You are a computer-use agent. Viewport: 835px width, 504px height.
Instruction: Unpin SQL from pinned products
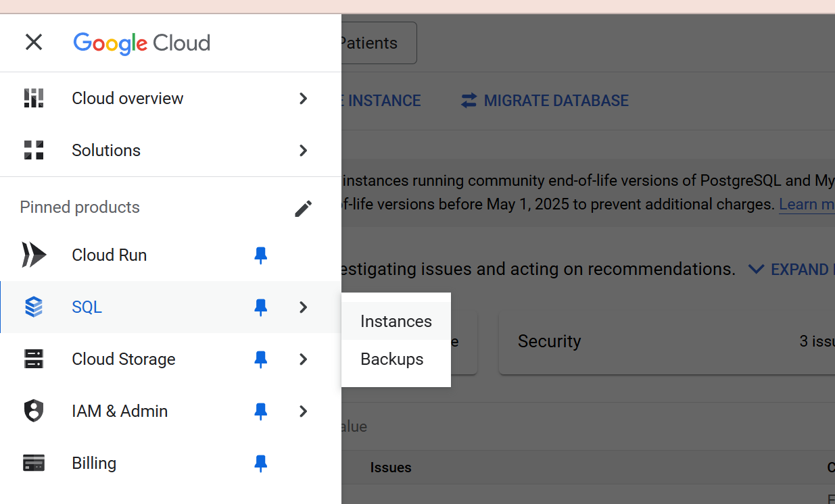coord(261,307)
